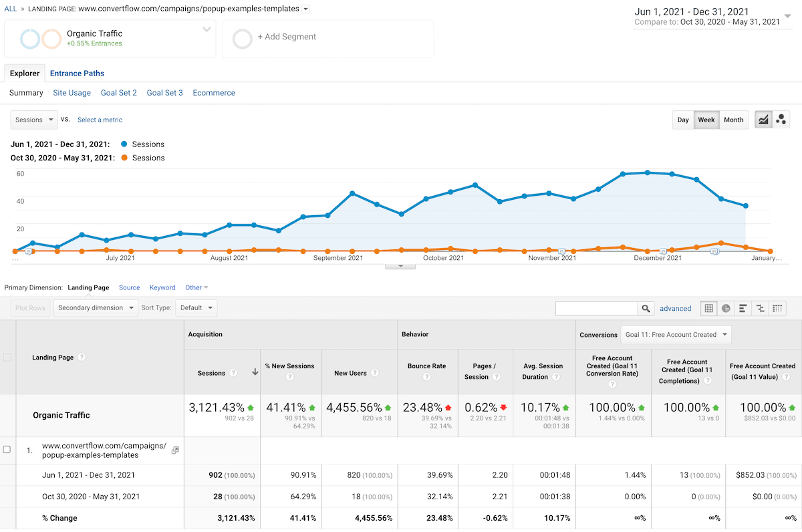Click Plot Rows button

30,308
